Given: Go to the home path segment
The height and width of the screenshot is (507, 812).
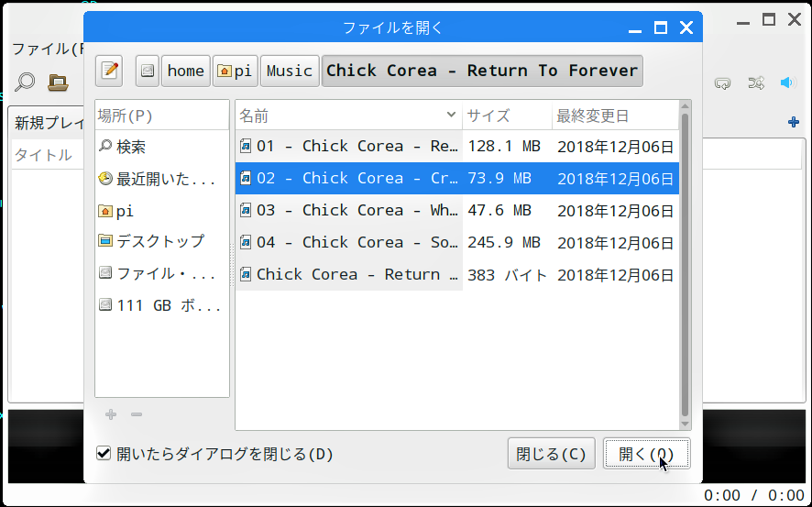Looking at the screenshot, I should point(186,71).
